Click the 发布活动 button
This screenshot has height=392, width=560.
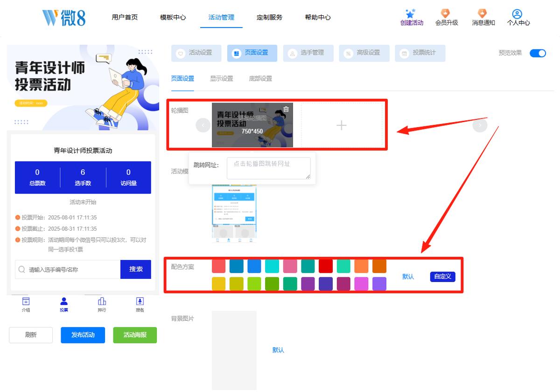[83, 335]
